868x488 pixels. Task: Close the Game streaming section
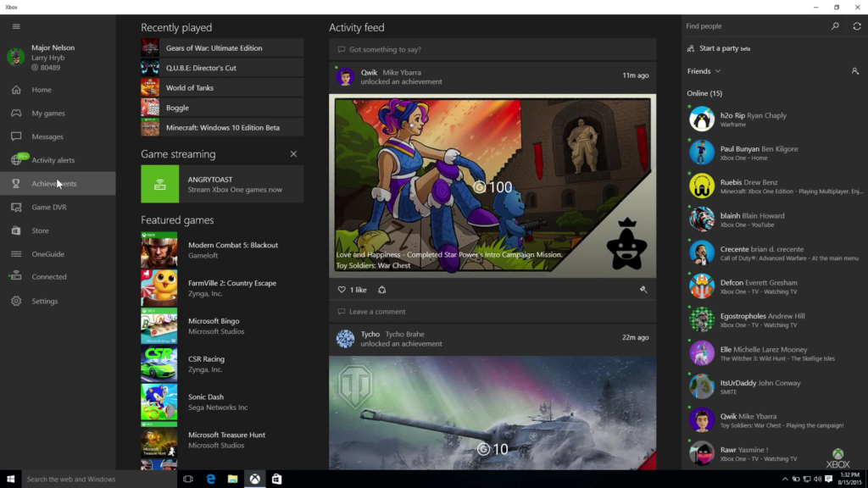click(293, 154)
